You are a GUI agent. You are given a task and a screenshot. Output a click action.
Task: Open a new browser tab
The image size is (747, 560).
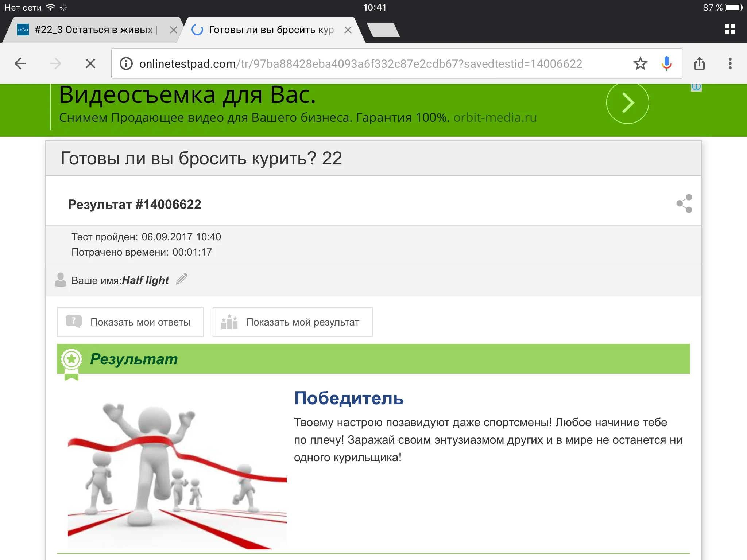(x=383, y=30)
